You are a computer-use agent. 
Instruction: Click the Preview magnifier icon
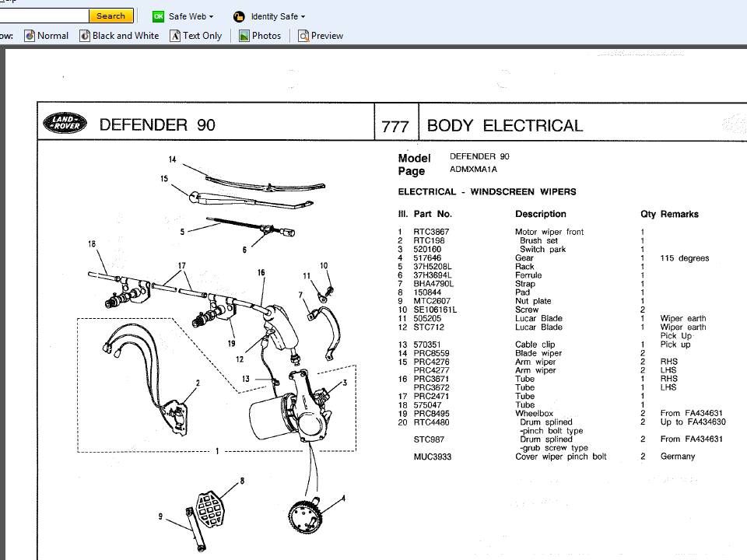303,36
